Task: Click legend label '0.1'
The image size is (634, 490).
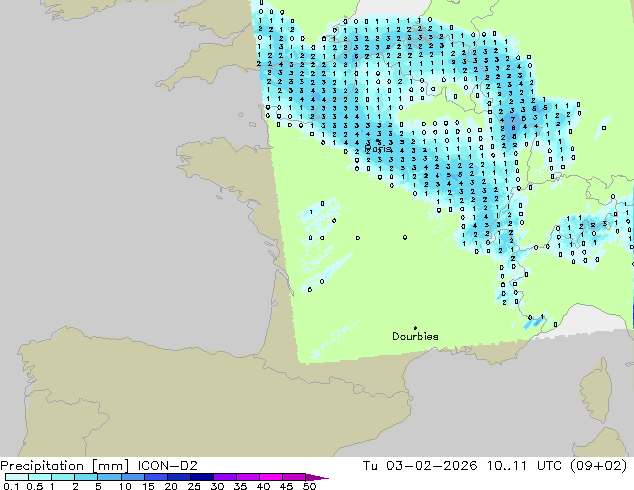Action: 11,486
